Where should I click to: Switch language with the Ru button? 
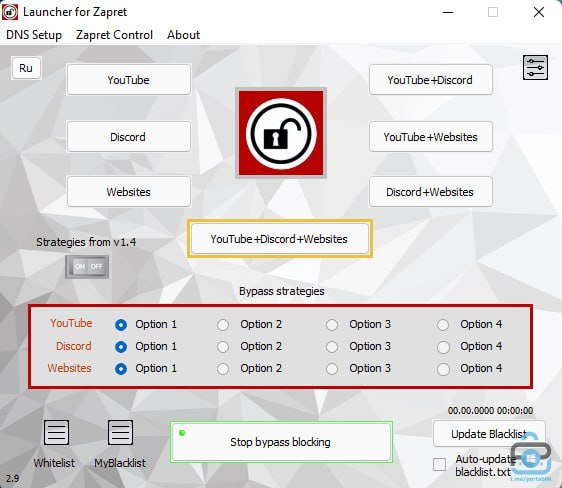pos(26,68)
